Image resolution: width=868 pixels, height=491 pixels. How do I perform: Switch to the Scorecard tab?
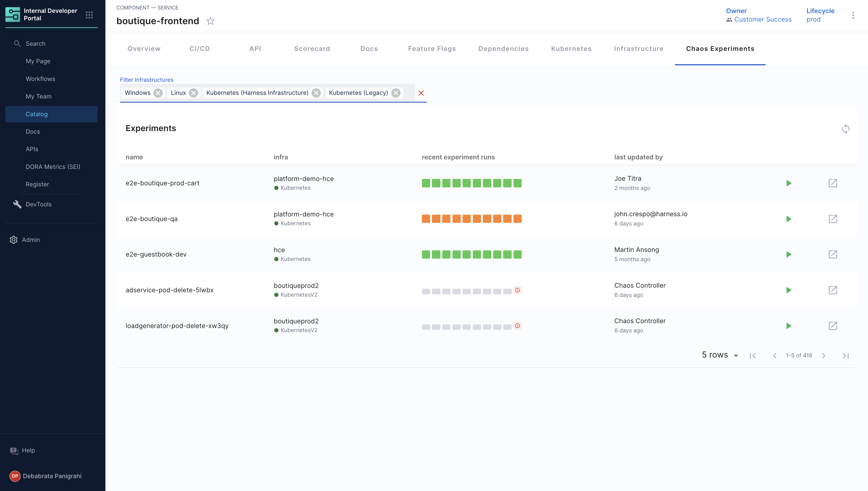(x=312, y=49)
